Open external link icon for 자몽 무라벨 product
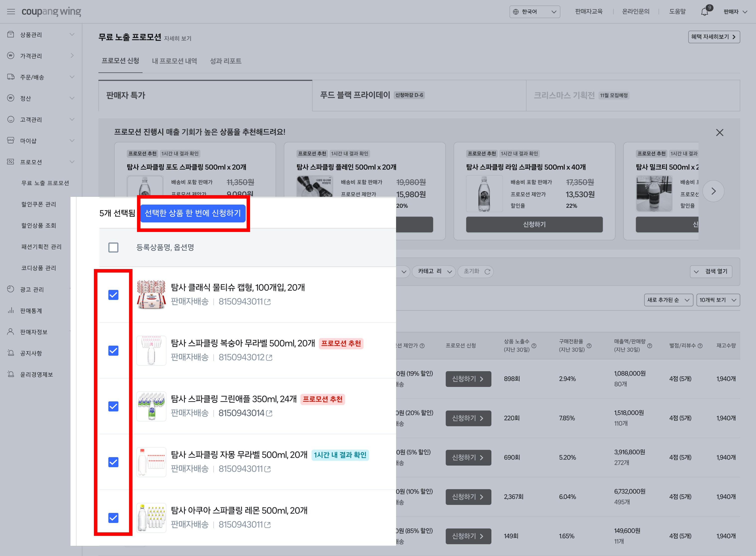 (x=268, y=469)
